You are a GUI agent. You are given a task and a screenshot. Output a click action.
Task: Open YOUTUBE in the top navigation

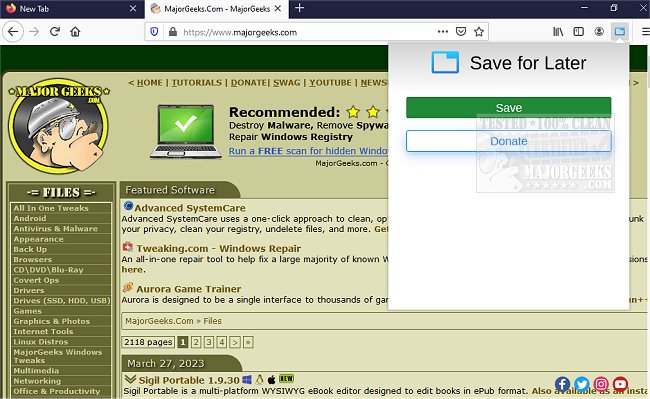point(330,82)
